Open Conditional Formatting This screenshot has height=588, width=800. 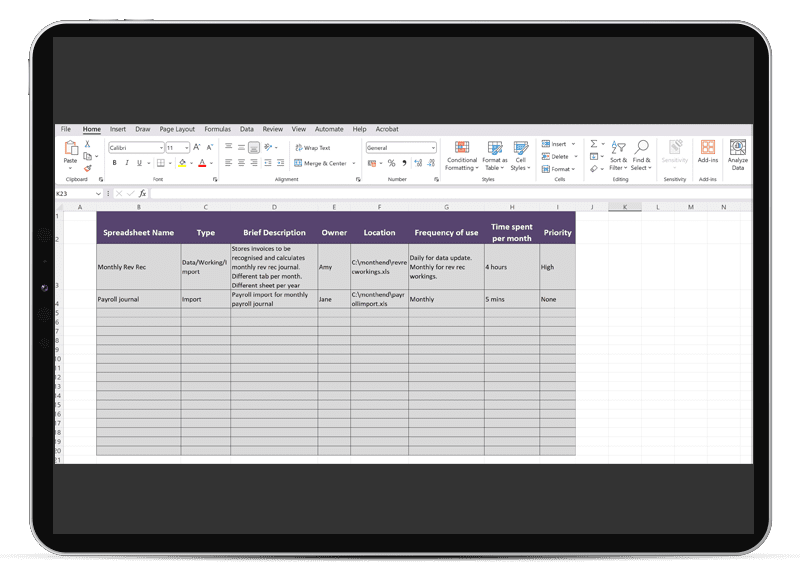tap(462, 156)
